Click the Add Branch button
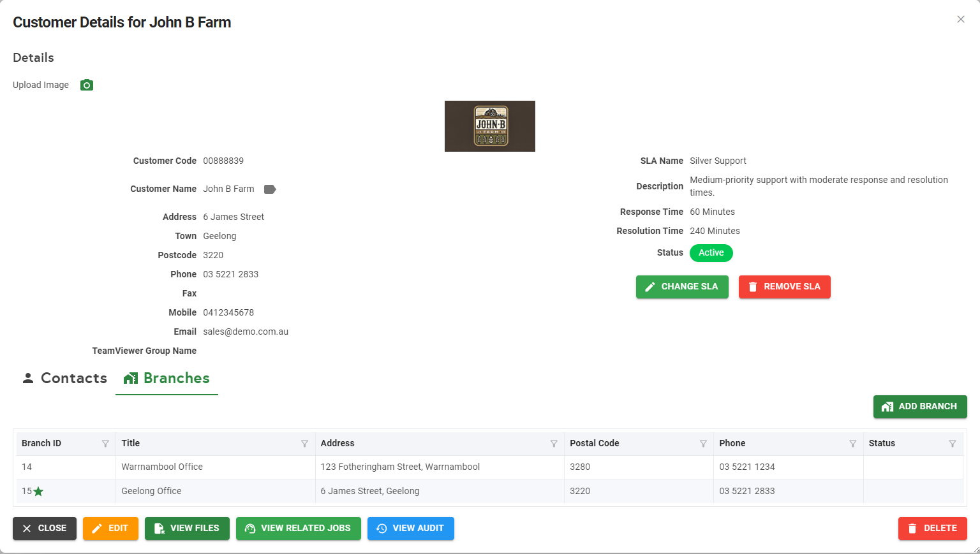Screen dimensions: 980x554 (919, 407)
